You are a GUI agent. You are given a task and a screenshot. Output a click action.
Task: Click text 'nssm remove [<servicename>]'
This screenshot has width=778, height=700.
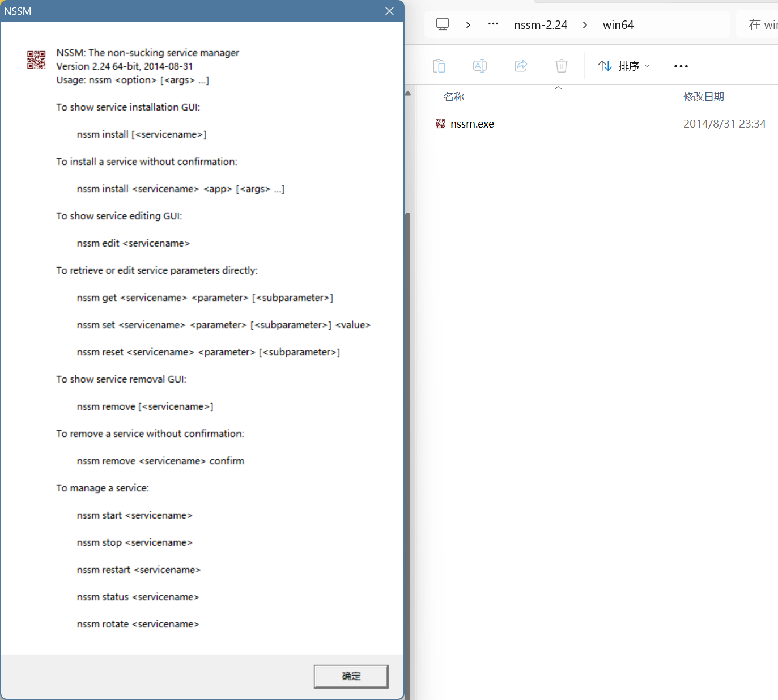[145, 406]
